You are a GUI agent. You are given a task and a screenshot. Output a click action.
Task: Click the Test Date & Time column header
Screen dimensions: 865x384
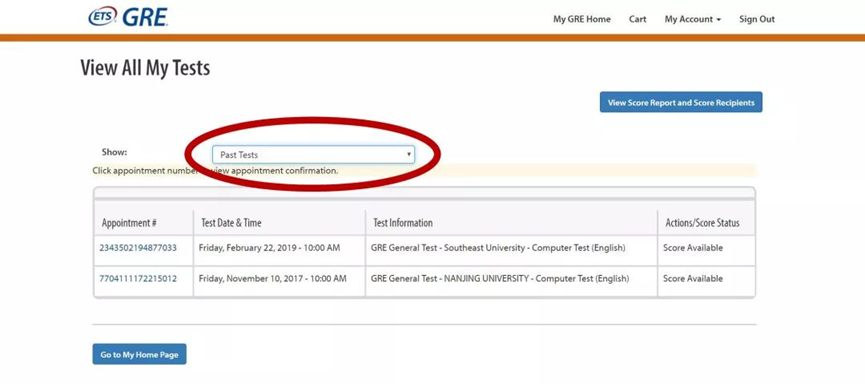[231, 223]
